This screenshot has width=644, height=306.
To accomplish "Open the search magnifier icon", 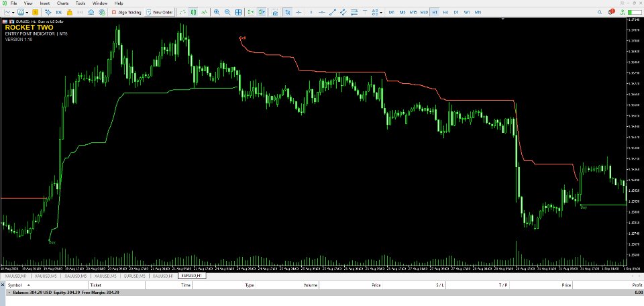I will 600,12.
